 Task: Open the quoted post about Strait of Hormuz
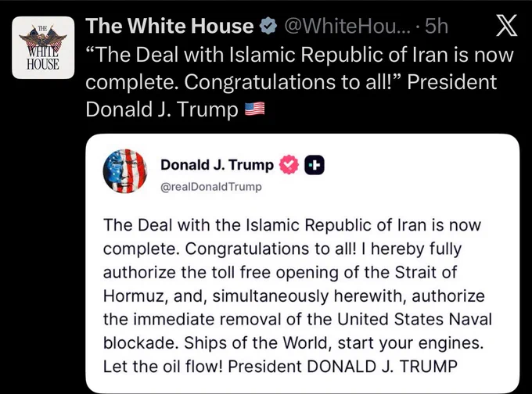coord(302,263)
